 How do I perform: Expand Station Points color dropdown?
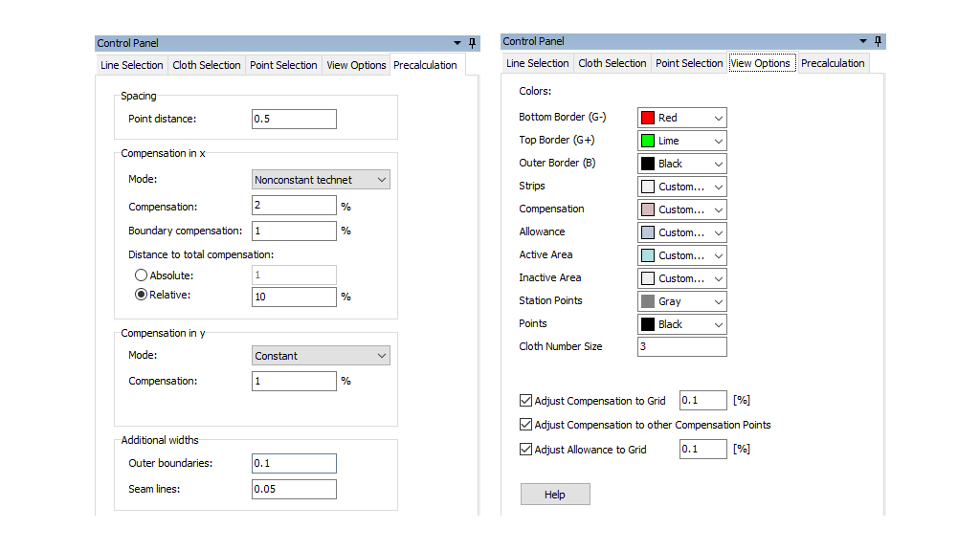pyautogui.click(x=681, y=301)
